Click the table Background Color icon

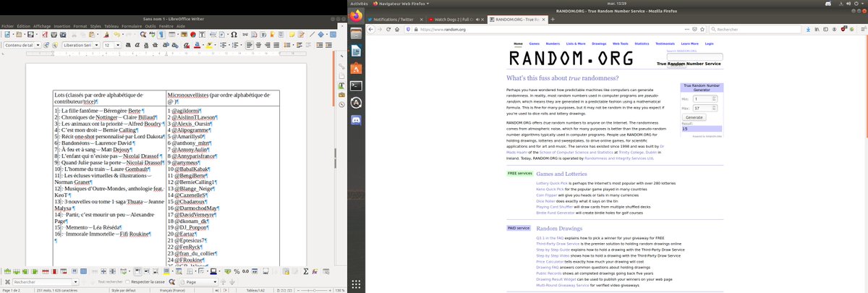tap(166, 271)
